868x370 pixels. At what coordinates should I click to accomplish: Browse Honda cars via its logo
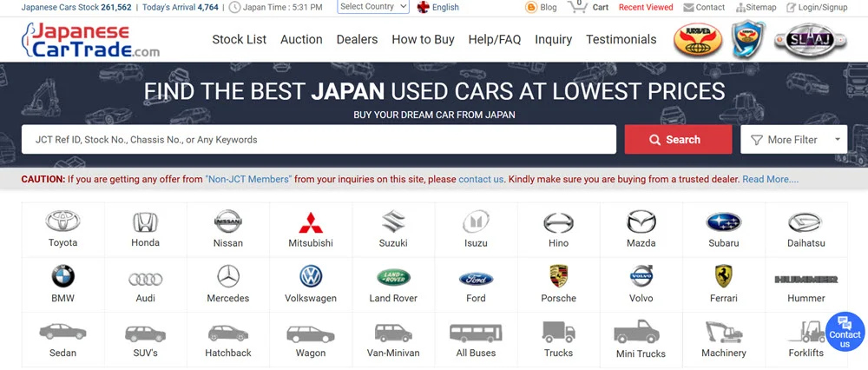click(145, 222)
